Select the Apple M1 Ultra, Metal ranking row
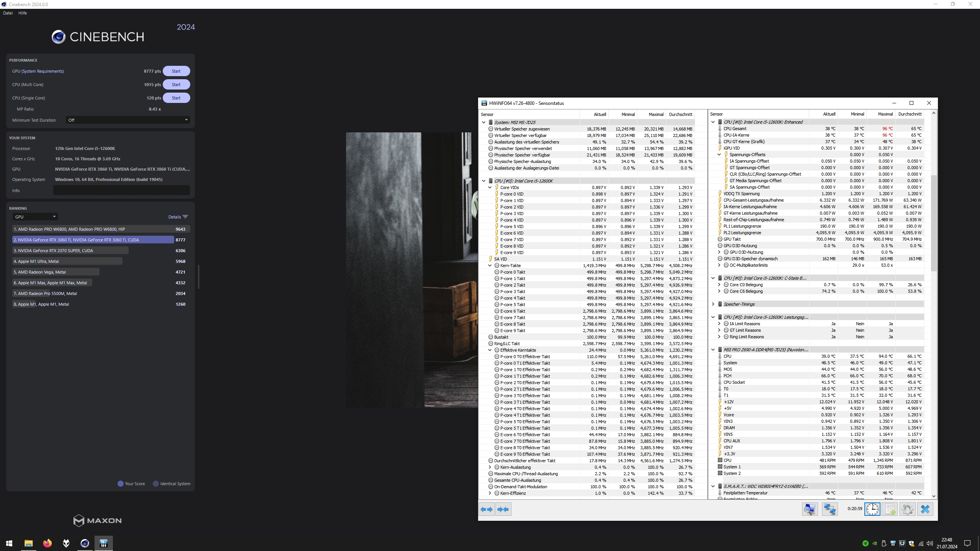980x551 pixels. coord(101,261)
